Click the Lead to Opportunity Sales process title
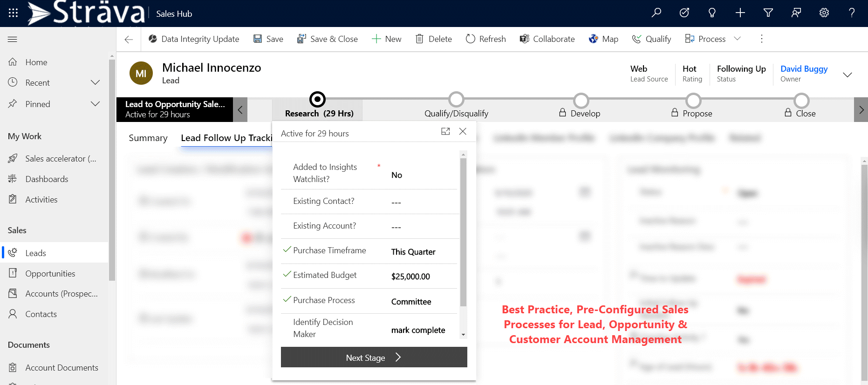The height and width of the screenshot is (385, 868). click(x=175, y=104)
